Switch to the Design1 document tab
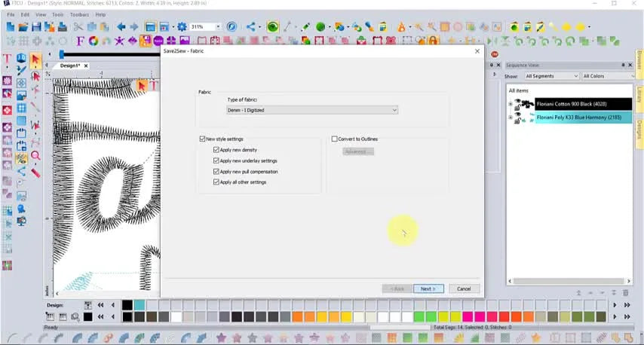 (x=70, y=66)
